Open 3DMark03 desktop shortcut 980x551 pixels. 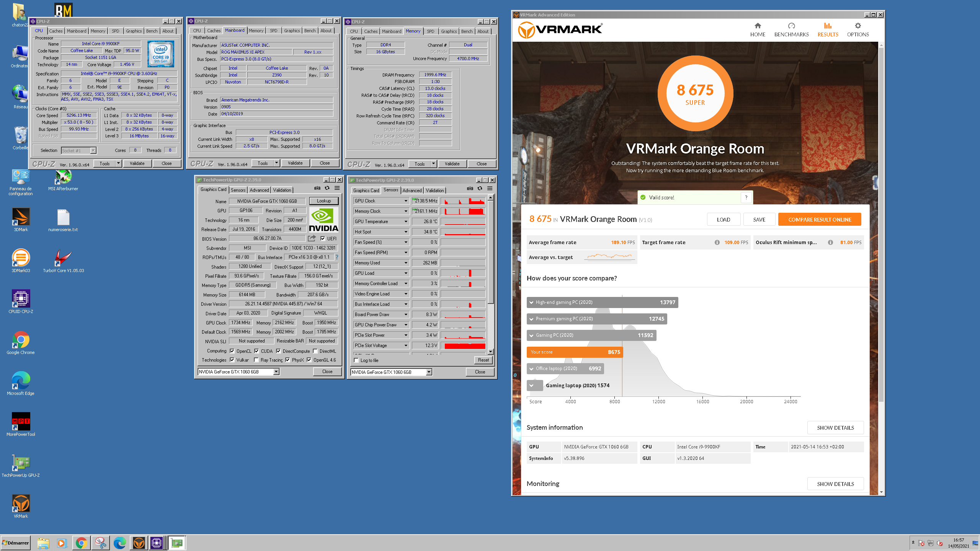point(21,261)
